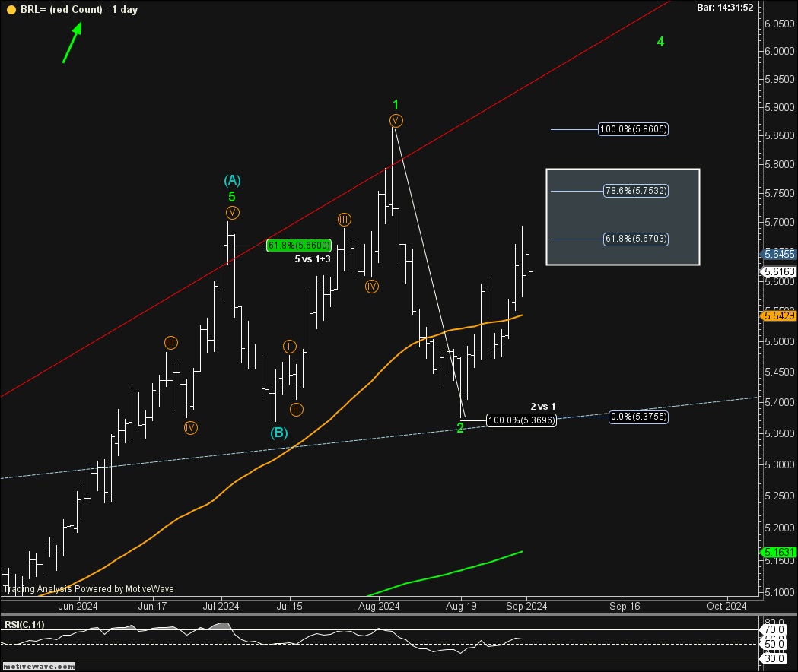Select the Aug-19 date axis label
This screenshot has height=672, width=798.
(461, 606)
